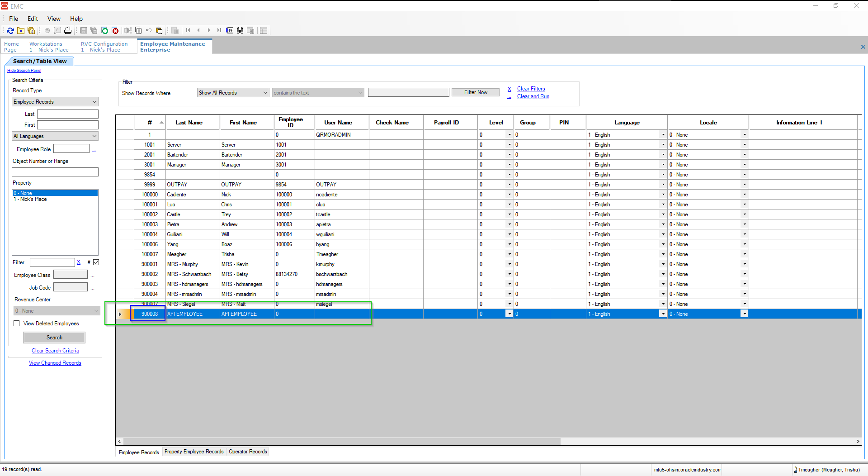Open the Language dropdown for the Server row

(662, 144)
